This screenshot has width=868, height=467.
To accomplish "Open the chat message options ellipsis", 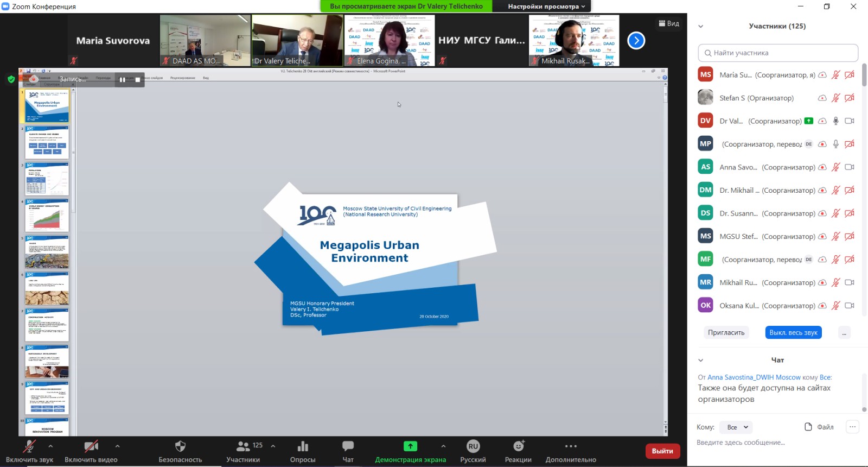I will coord(852,427).
